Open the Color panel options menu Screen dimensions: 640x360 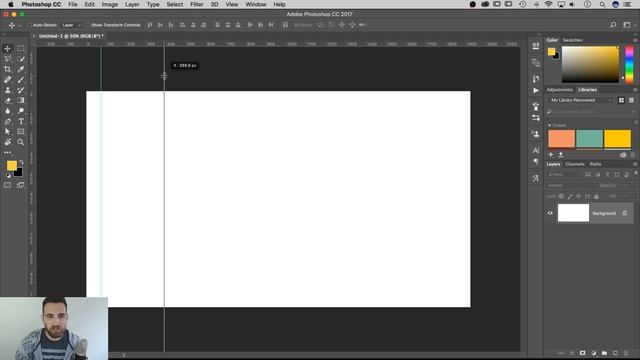[635, 40]
